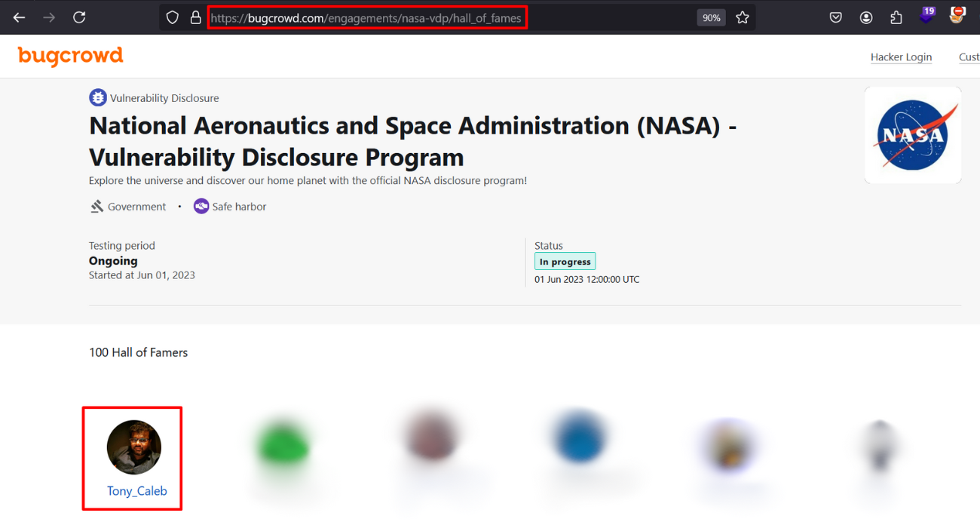Open Firefox account profile icon
The width and height of the screenshot is (980, 528).
pos(866,17)
